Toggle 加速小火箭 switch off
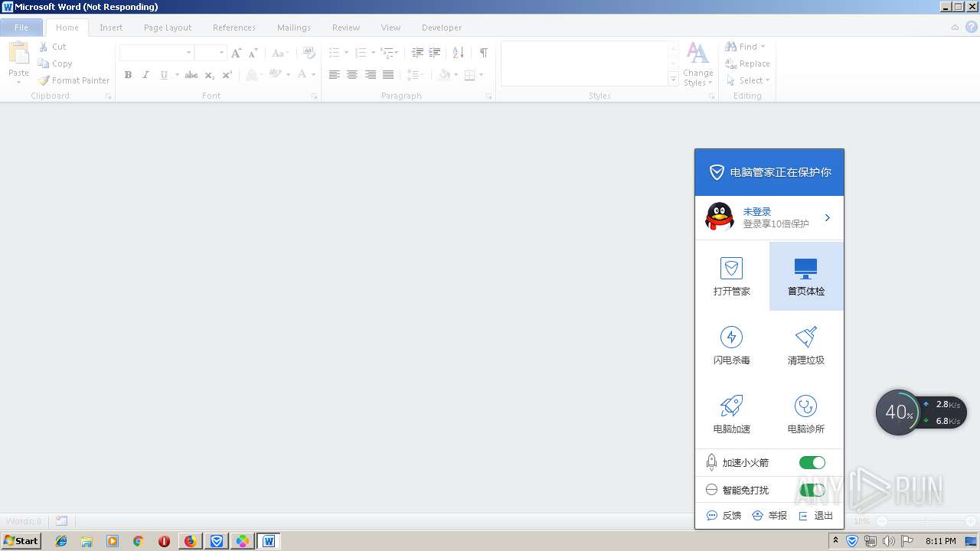980x551 pixels. pos(812,462)
